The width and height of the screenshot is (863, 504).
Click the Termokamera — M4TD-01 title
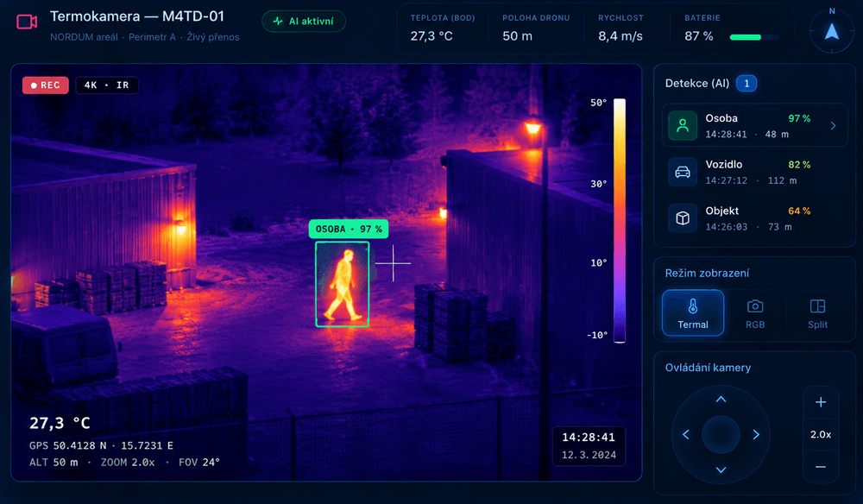click(137, 16)
